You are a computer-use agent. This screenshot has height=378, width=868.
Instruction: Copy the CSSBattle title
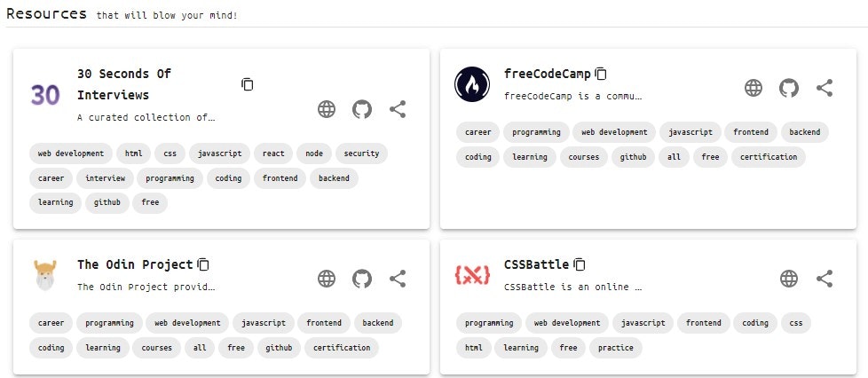coord(579,264)
